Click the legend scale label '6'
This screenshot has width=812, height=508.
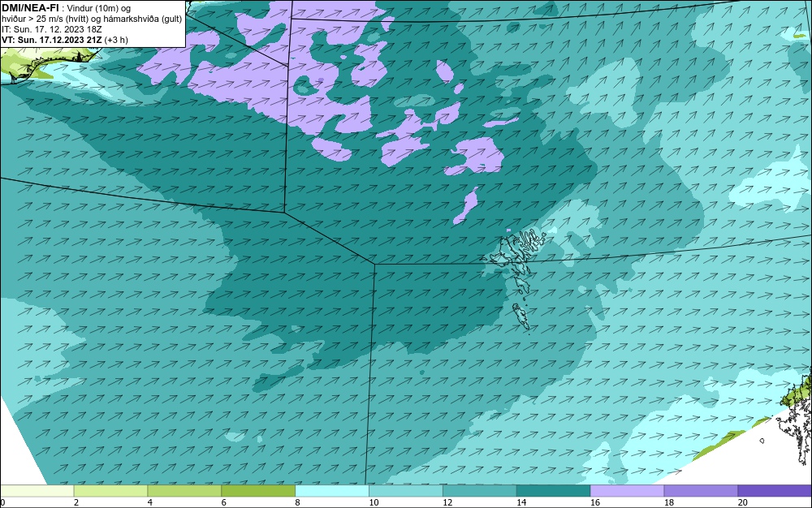coord(224,502)
